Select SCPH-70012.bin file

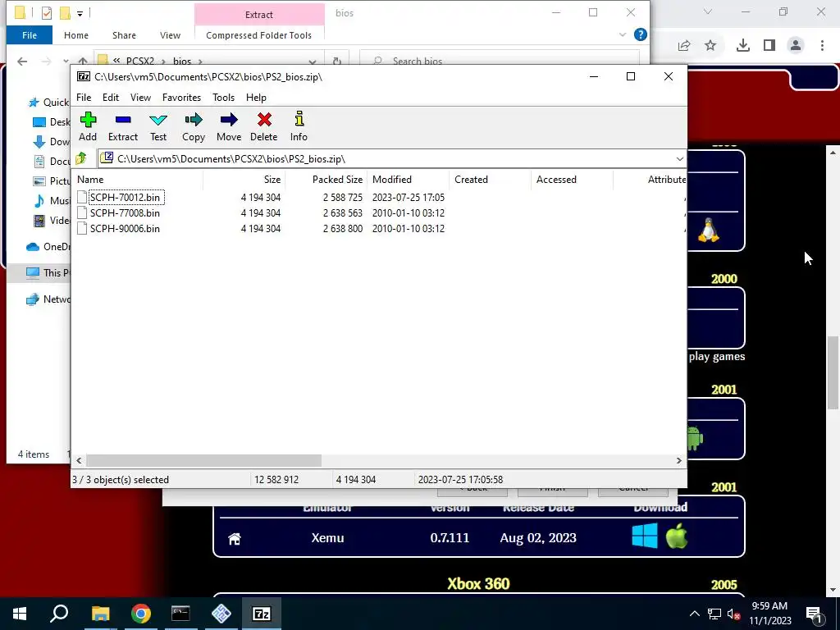pyautogui.click(x=125, y=197)
